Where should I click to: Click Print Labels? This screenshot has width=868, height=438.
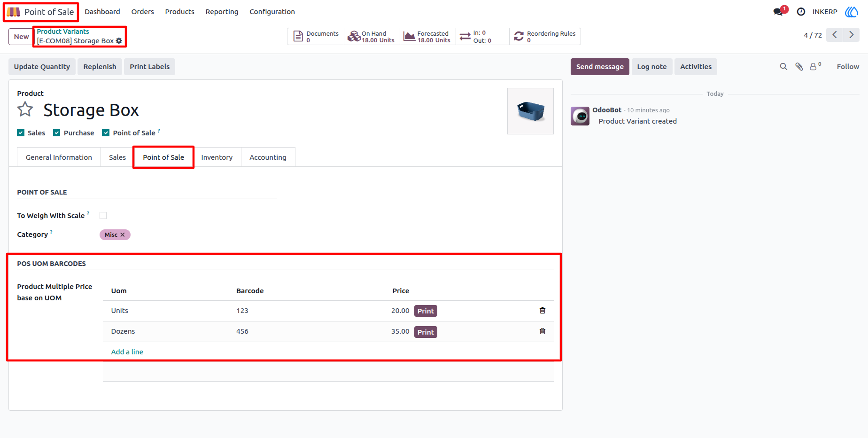[150, 67]
